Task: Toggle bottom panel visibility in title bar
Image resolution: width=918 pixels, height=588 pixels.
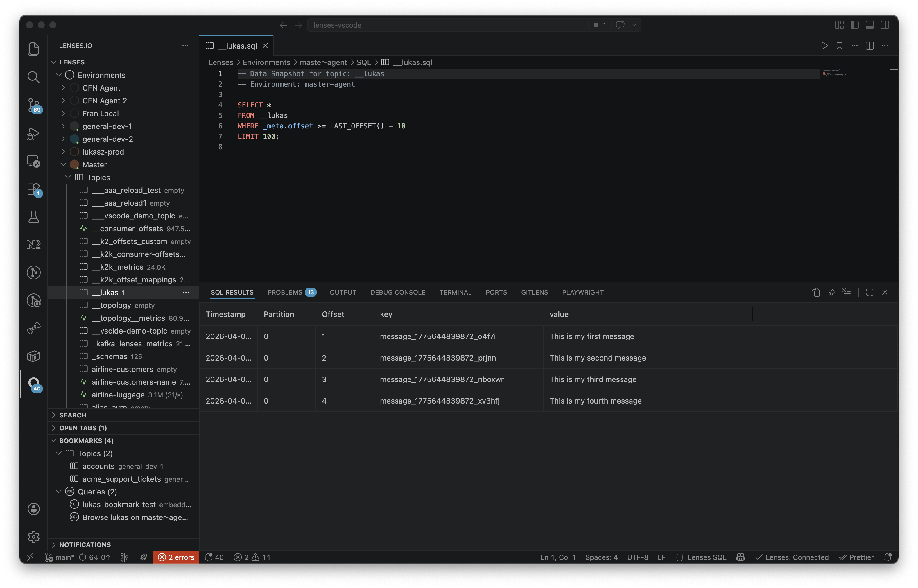Action: click(x=869, y=25)
